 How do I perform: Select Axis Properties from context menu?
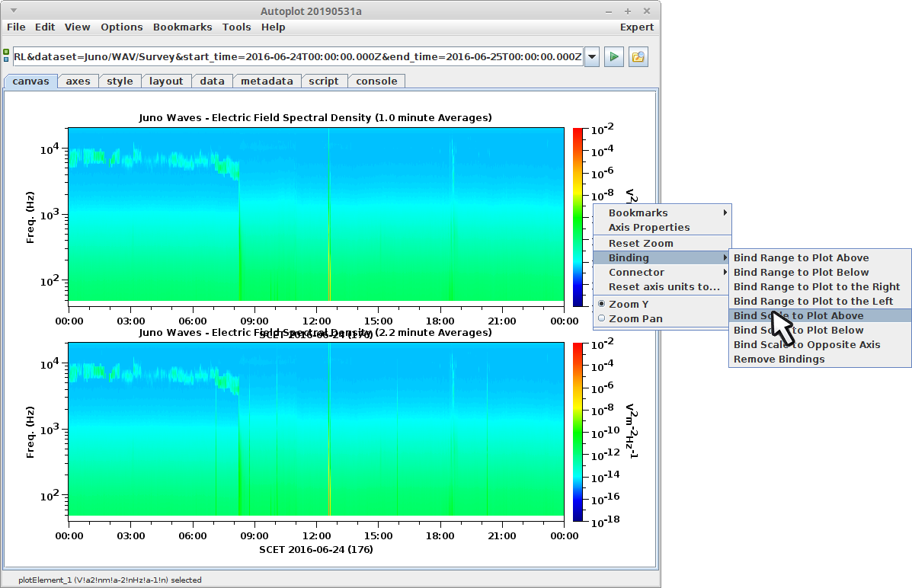click(x=648, y=227)
